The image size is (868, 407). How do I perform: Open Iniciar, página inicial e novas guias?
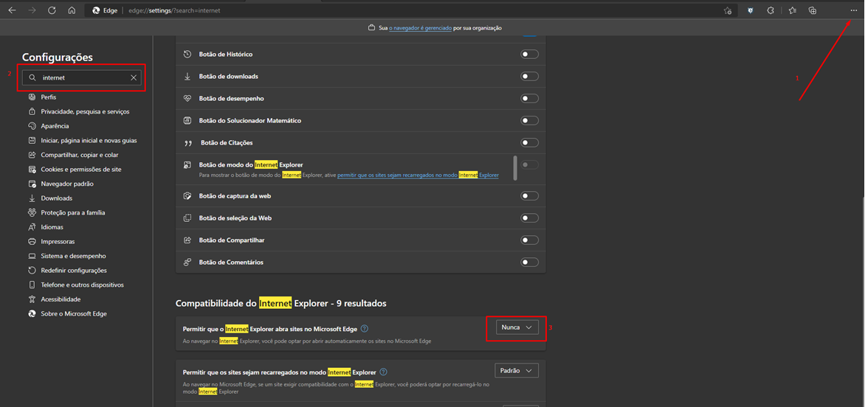pos(89,140)
